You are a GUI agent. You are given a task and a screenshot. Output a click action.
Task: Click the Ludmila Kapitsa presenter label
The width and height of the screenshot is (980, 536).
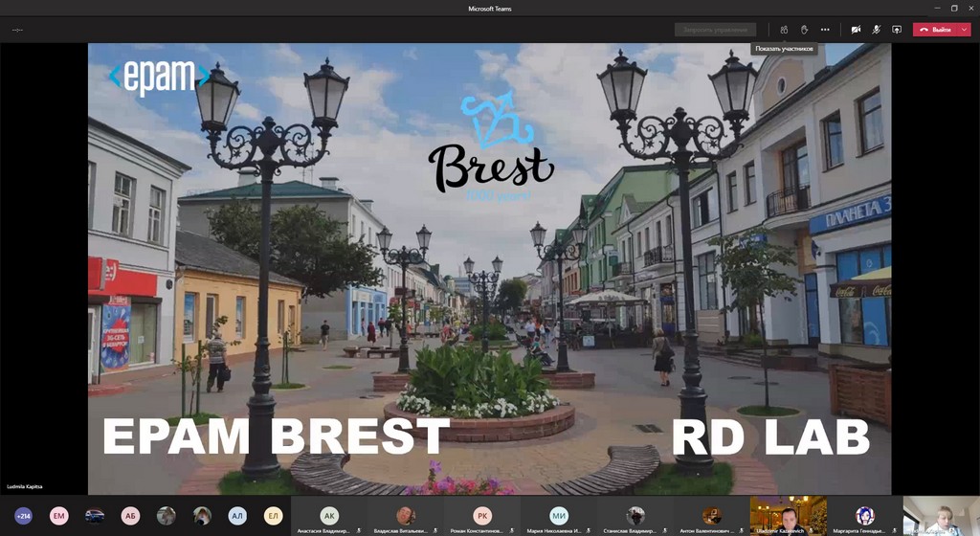point(25,486)
